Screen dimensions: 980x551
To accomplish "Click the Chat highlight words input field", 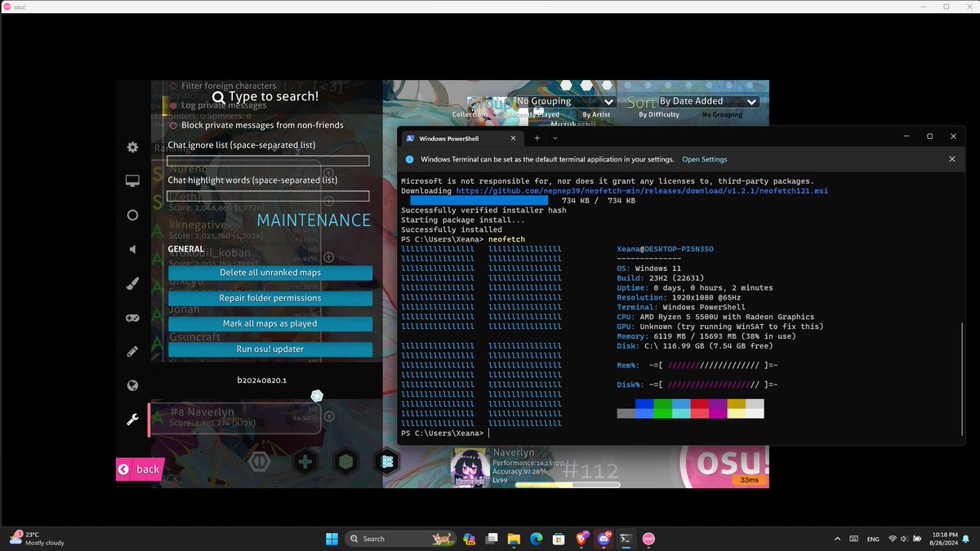I will (269, 196).
